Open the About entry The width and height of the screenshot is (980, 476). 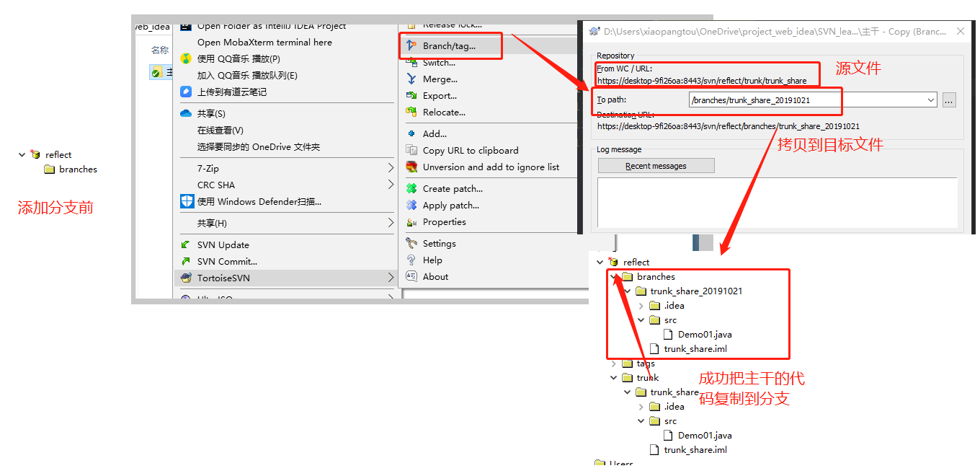435,277
